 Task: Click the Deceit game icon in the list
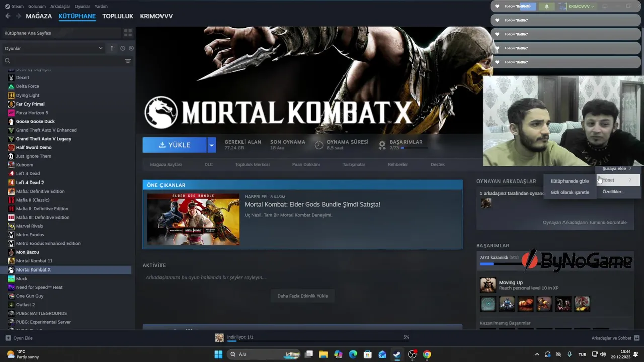pos(11,78)
